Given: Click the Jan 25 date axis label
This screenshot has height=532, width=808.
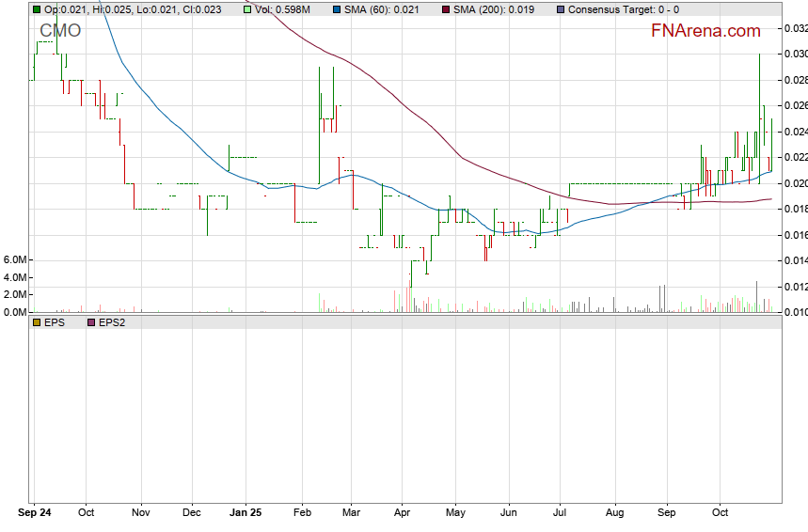Looking at the screenshot, I should tap(246, 513).
